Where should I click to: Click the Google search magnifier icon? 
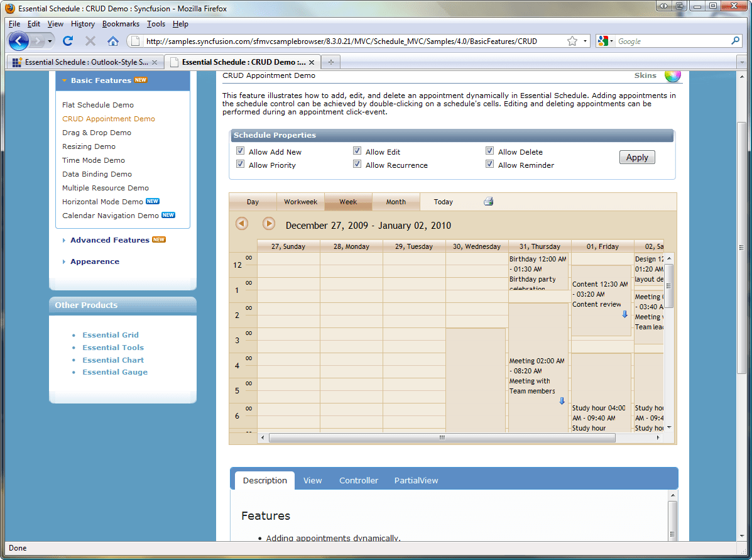(x=736, y=41)
